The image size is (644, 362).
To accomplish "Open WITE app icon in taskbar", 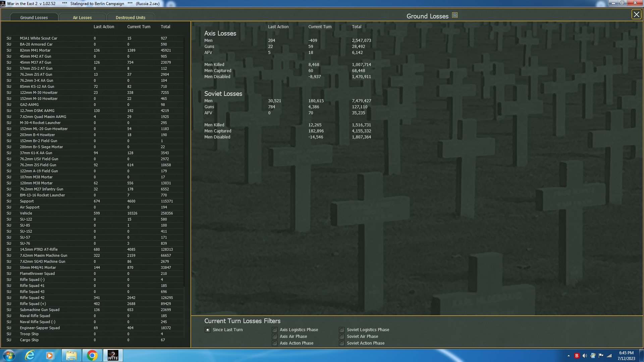I will (x=113, y=355).
